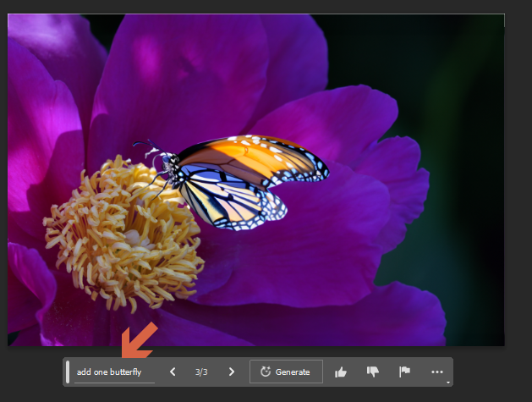Screen dimensions: 532x402
Task: Give the result a thumbs down
Action: (372, 372)
